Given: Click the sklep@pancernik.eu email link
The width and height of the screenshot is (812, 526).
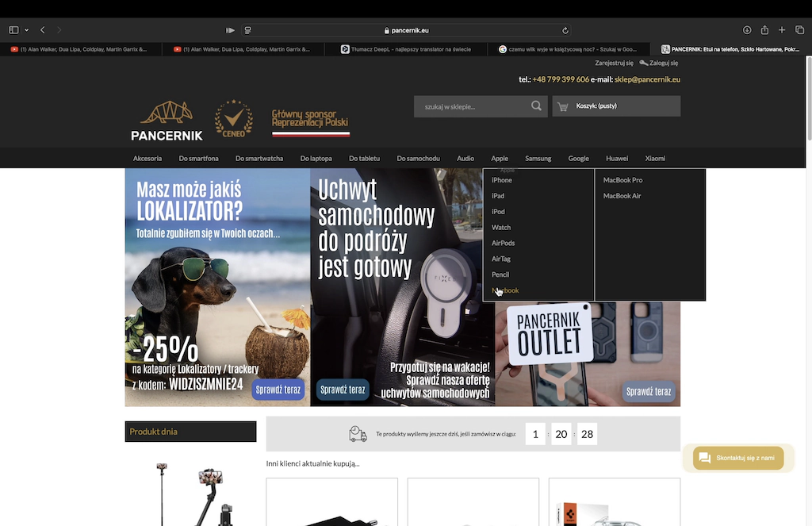Looking at the screenshot, I should [647, 79].
